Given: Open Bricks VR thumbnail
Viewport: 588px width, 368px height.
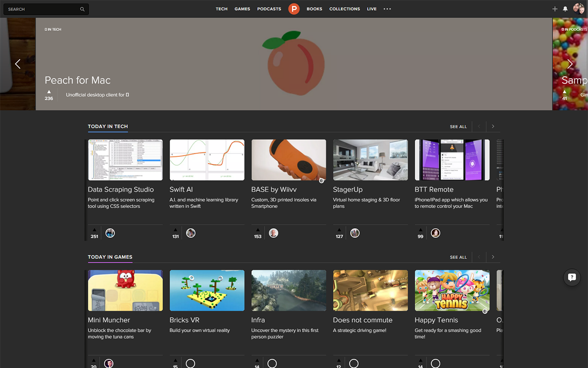Looking at the screenshot, I should click(207, 291).
